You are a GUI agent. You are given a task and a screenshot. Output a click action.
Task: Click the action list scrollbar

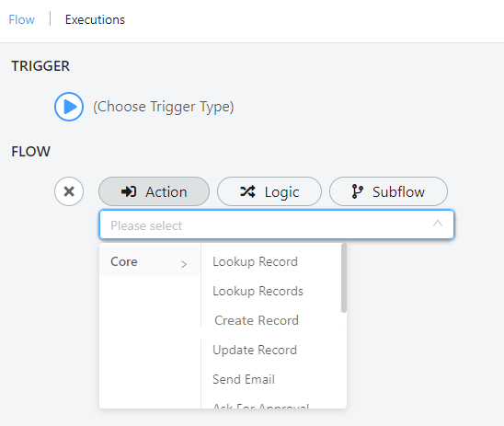click(x=344, y=278)
